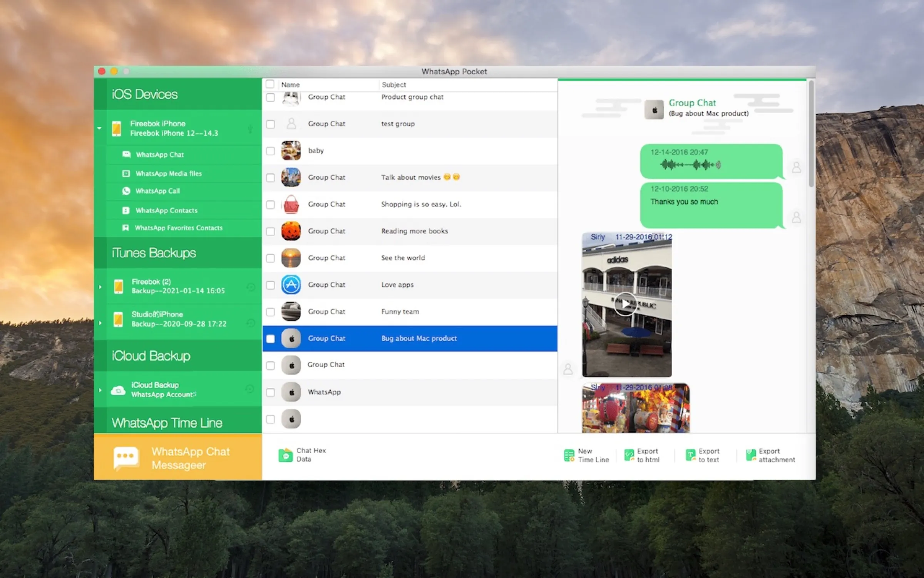Open WhatsApp Media files section

pos(168,173)
